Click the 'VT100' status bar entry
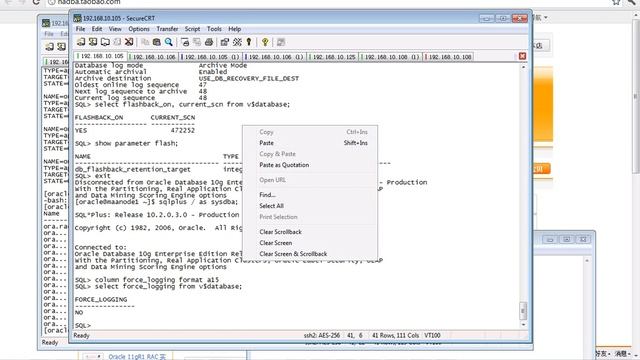The height and width of the screenshot is (360, 640). pyautogui.click(x=432, y=336)
